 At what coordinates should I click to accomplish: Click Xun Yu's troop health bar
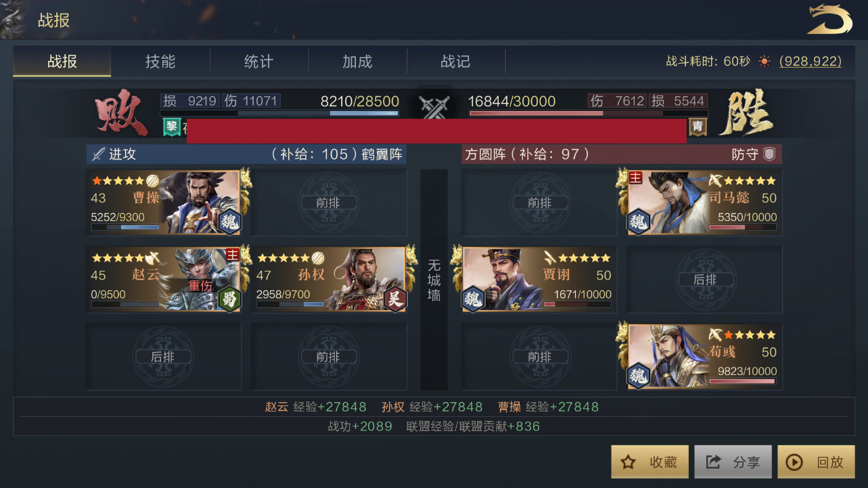(742, 382)
